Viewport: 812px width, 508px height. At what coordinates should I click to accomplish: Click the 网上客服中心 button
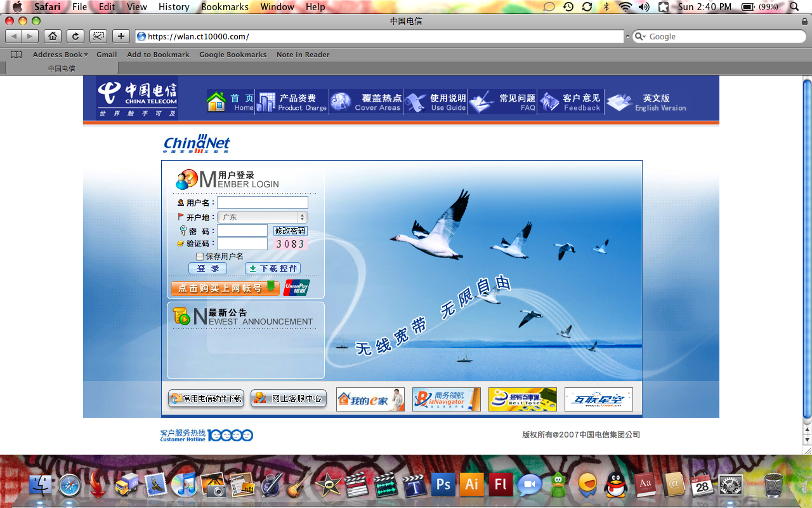tap(289, 399)
